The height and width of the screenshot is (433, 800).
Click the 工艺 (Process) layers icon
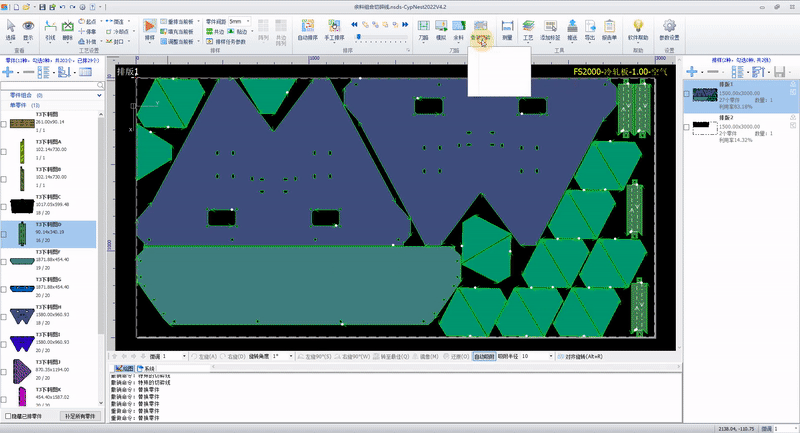coord(529,25)
